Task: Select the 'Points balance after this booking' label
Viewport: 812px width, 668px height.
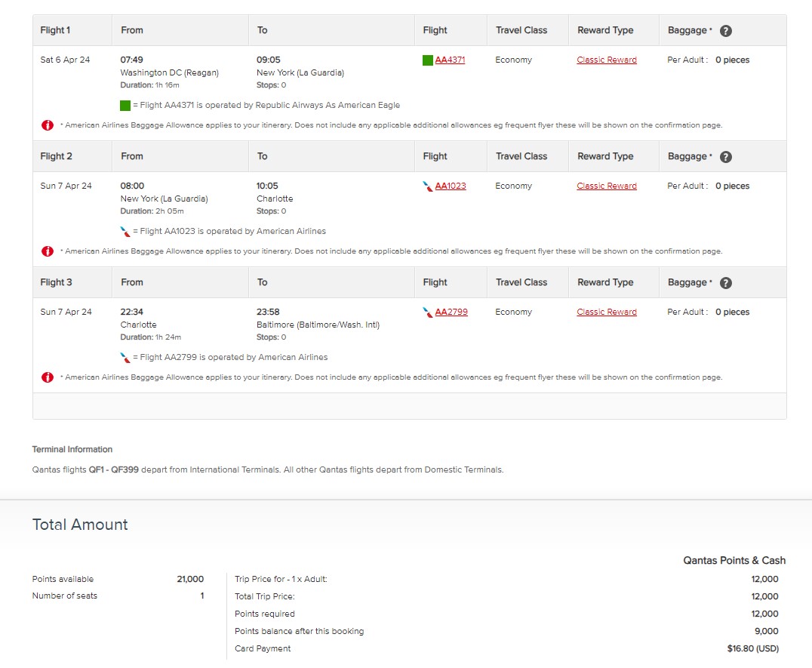Action: pos(300,631)
